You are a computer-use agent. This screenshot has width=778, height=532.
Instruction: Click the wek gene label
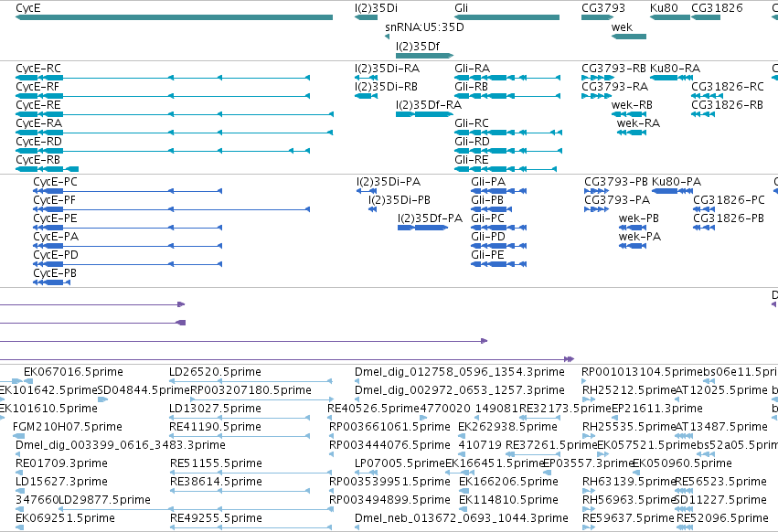pos(622,27)
